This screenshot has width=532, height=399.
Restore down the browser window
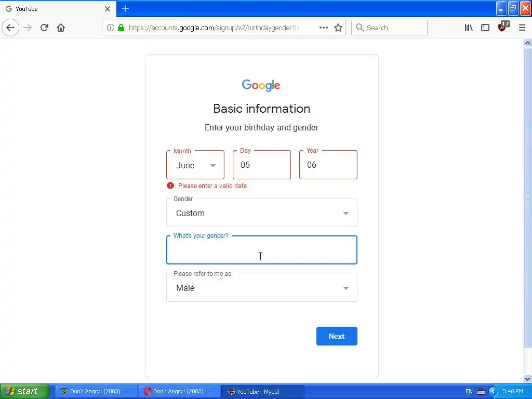click(x=513, y=8)
